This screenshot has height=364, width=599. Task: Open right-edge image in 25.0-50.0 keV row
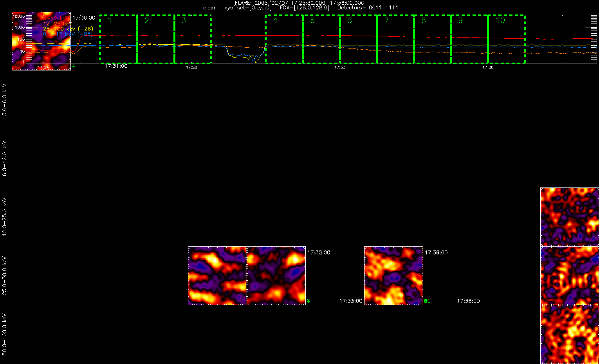pyautogui.click(x=570, y=276)
